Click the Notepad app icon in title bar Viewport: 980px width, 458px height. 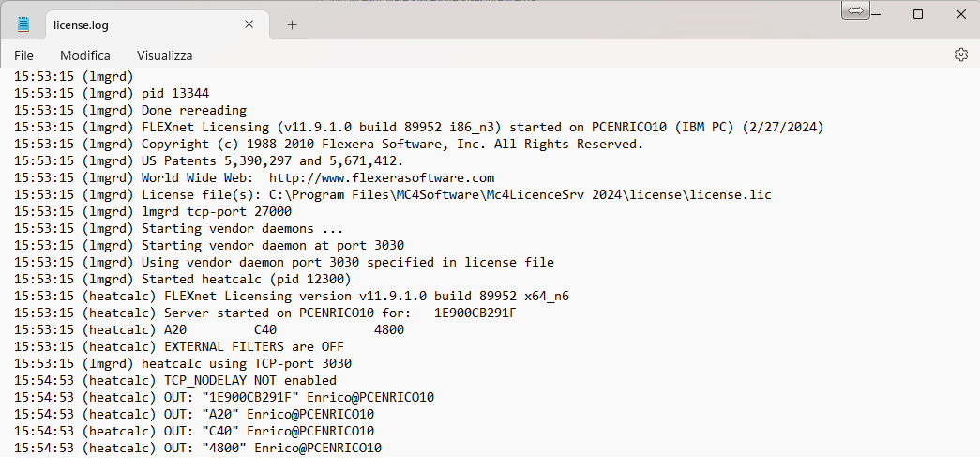23,24
